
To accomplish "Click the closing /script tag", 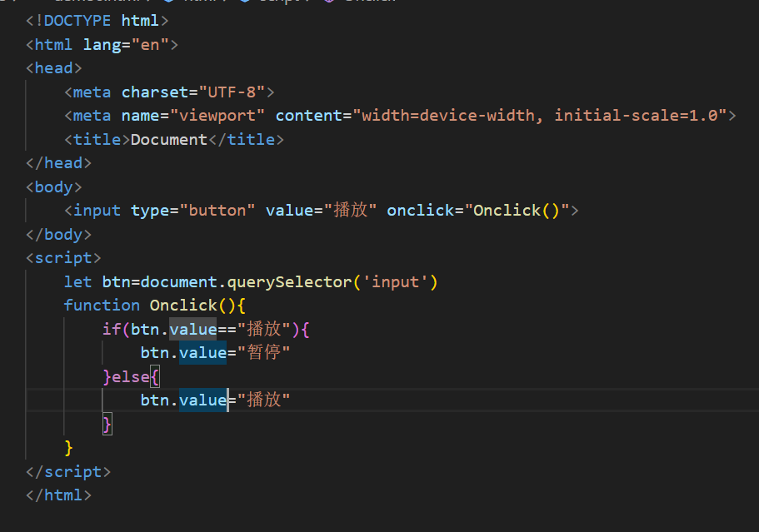I will (68, 471).
